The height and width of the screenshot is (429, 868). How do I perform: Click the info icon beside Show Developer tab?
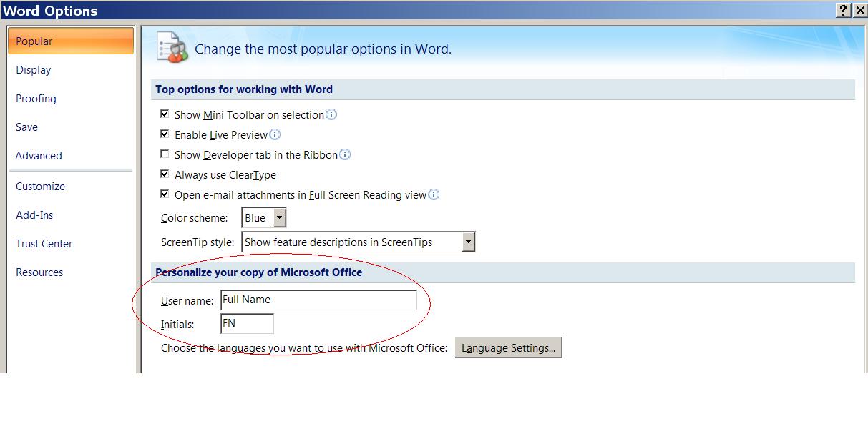click(345, 154)
